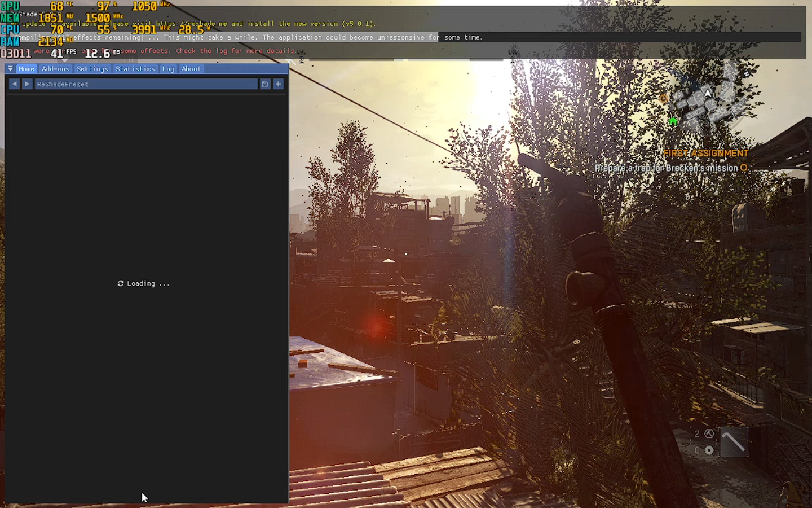Show the Statistics tab
The width and height of the screenshot is (812, 508).
pyautogui.click(x=135, y=69)
